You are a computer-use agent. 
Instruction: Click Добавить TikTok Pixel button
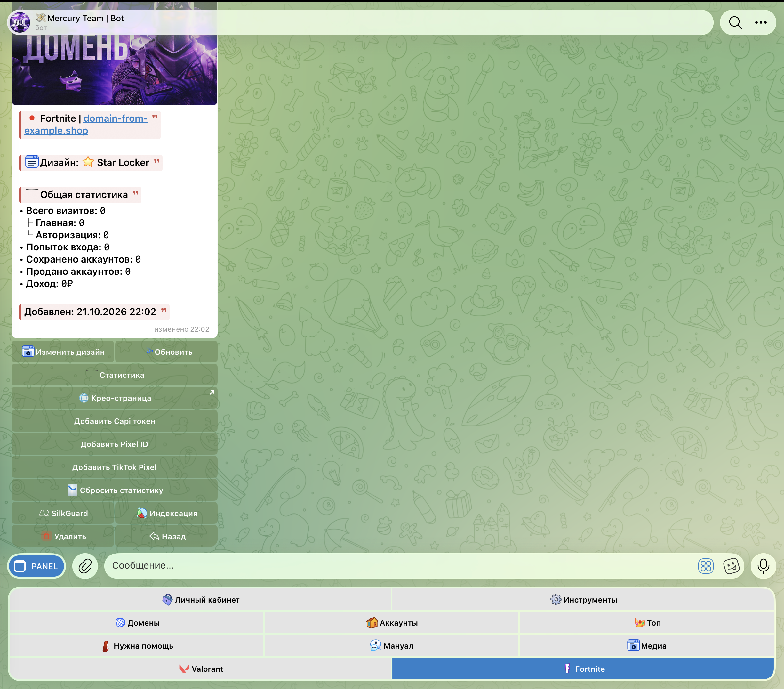(114, 467)
